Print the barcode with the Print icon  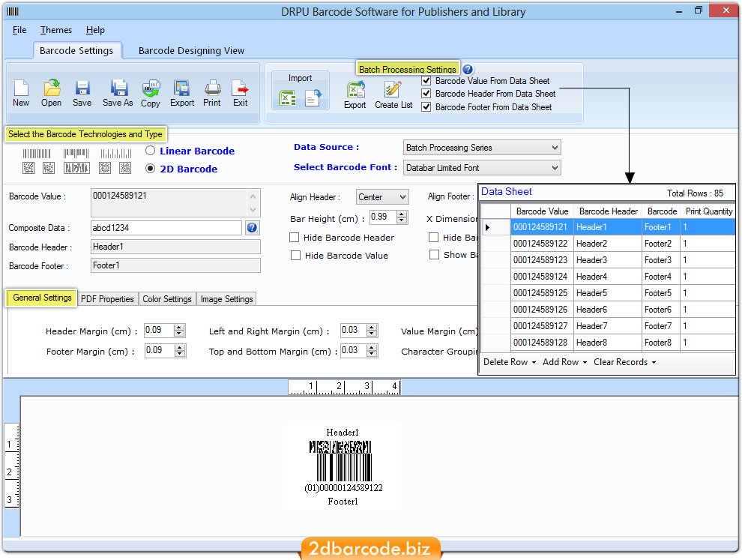pyautogui.click(x=212, y=88)
